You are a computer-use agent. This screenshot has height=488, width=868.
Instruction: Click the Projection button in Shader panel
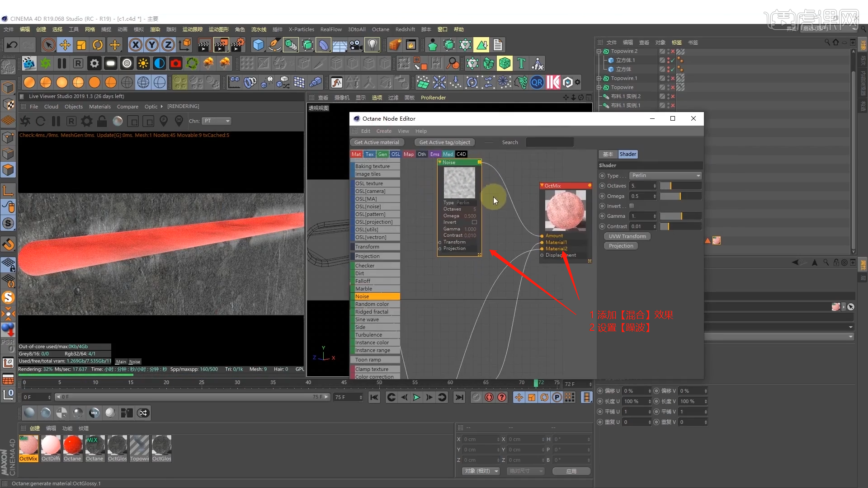(x=621, y=246)
